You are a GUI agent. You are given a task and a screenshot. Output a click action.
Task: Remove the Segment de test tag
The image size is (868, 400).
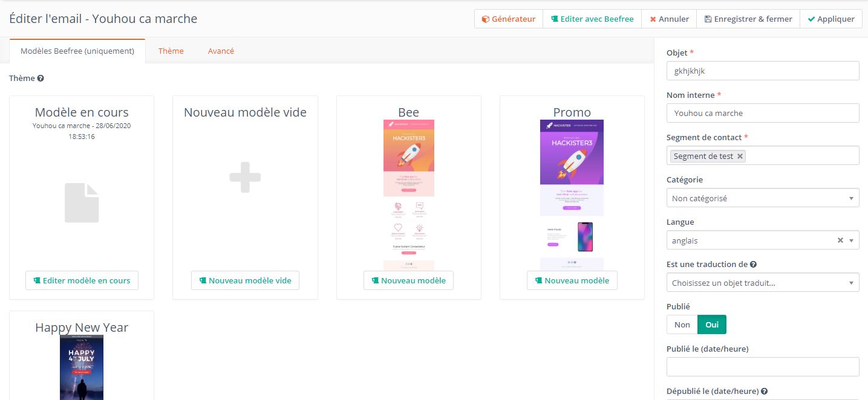click(740, 156)
